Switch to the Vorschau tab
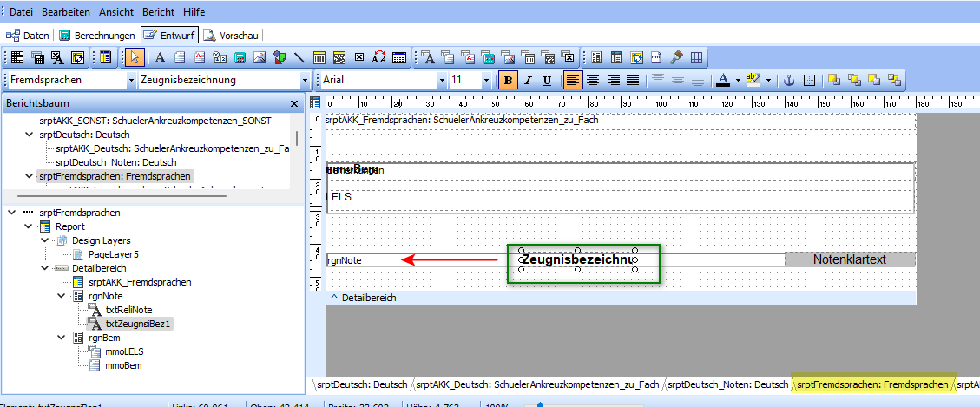 coord(232,36)
